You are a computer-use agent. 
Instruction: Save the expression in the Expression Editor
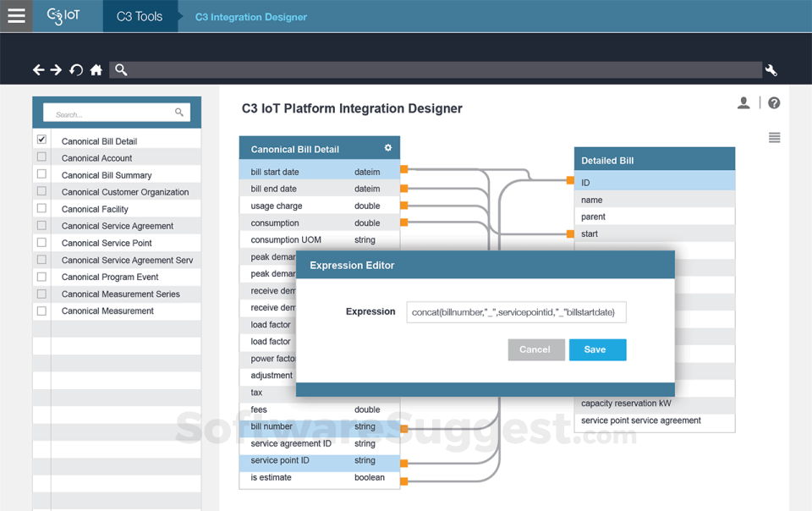tap(597, 349)
